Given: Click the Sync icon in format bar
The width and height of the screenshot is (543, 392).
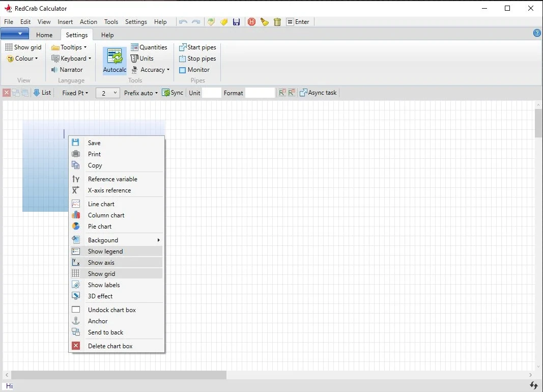Looking at the screenshot, I should coord(166,93).
